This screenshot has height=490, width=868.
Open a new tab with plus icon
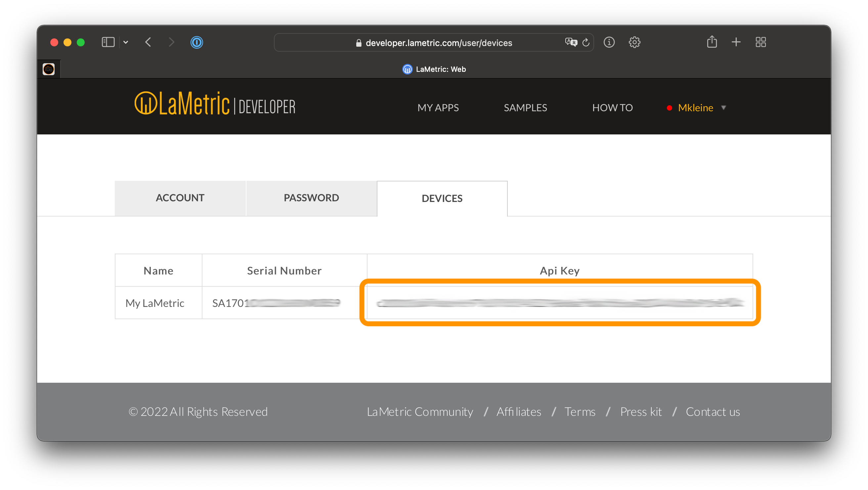click(x=736, y=42)
